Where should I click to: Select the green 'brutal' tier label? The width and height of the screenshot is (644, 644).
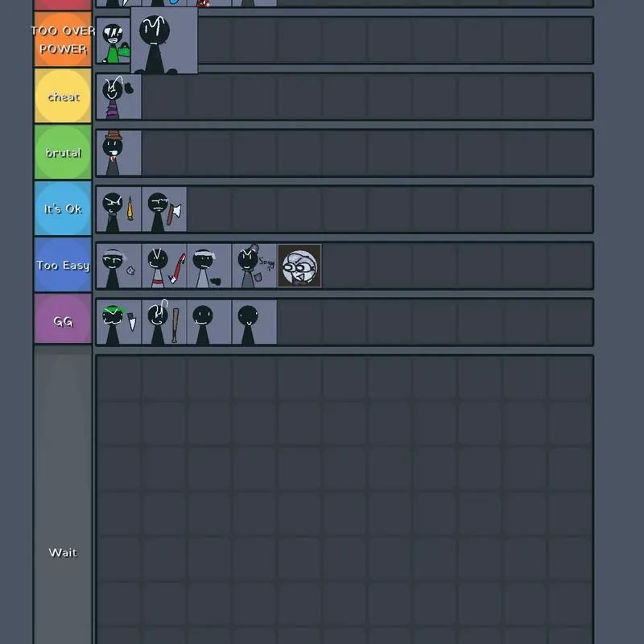pos(63,152)
